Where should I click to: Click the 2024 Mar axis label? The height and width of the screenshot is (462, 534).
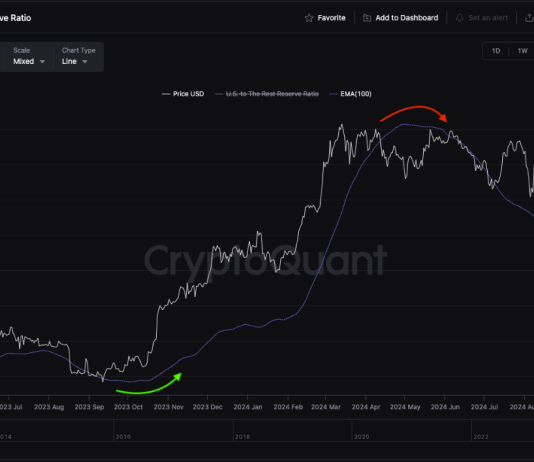point(326,407)
